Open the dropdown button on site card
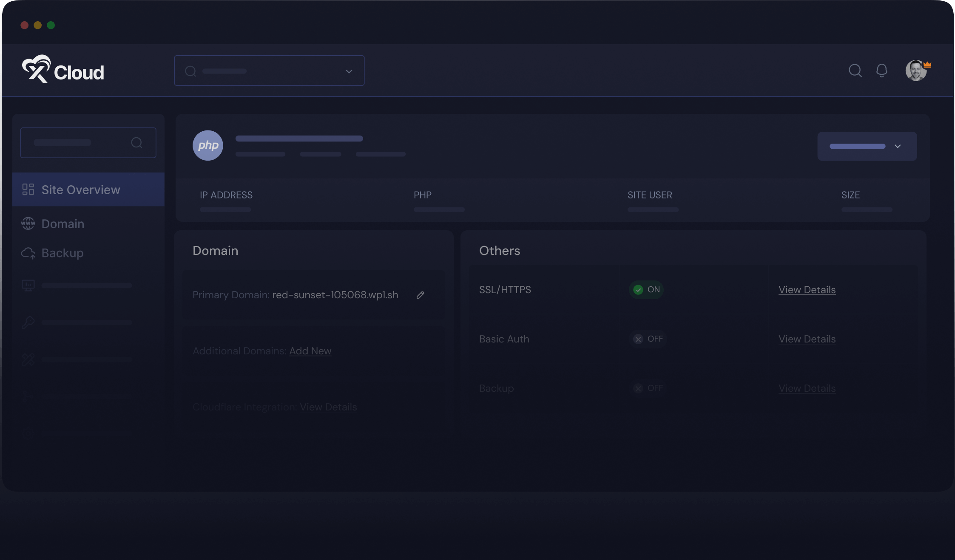Image resolution: width=955 pixels, height=560 pixels. 867,146
